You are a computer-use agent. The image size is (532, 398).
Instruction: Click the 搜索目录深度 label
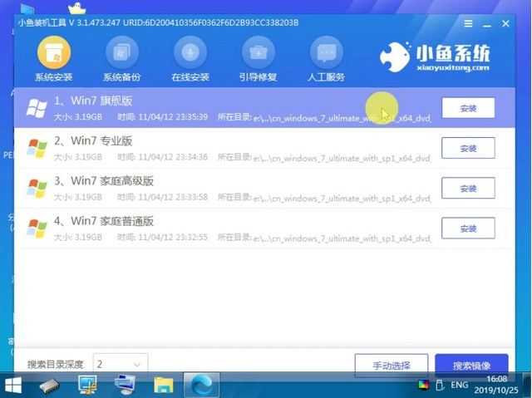click(x=56, y=365)
